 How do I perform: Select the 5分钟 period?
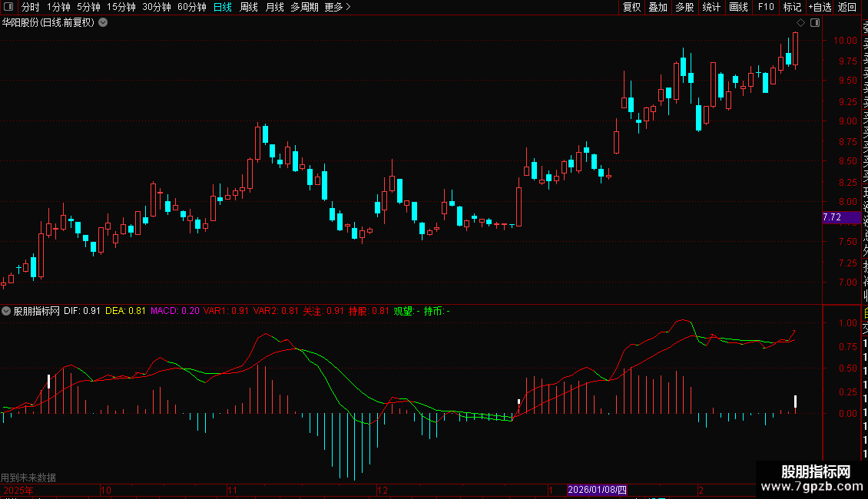pyautogui.click(x=88, y=7)
